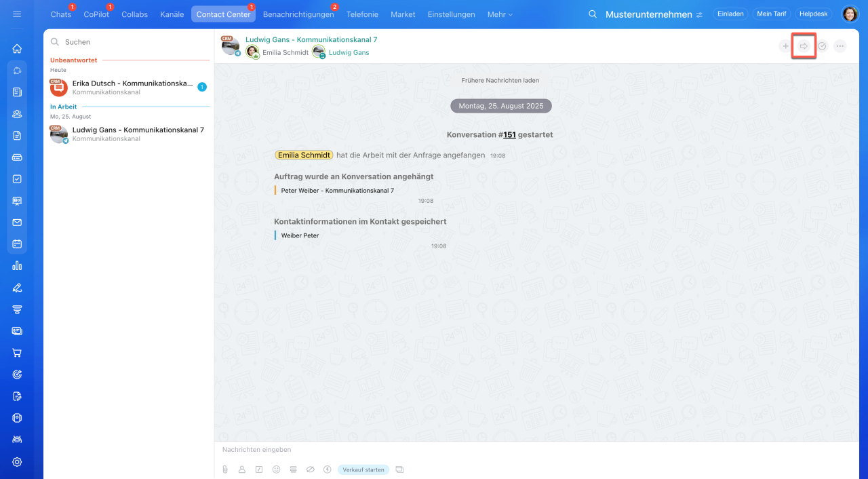
Task: Open the hamburger main menu
Action: click(x=17, y=14)
